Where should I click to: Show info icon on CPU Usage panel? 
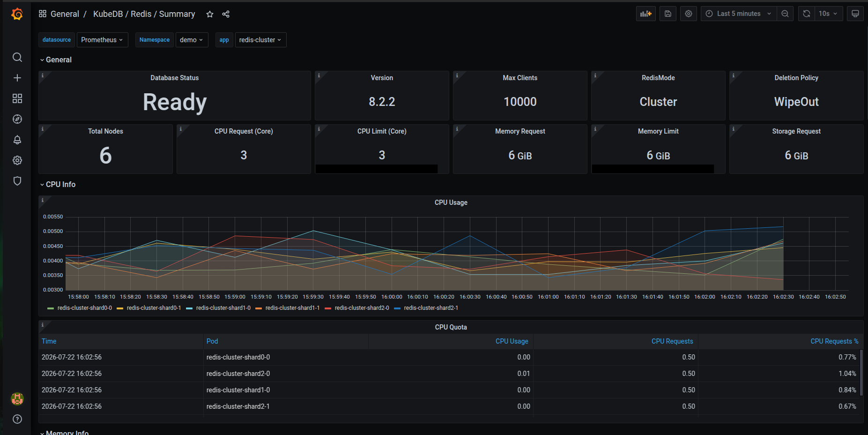42,200
